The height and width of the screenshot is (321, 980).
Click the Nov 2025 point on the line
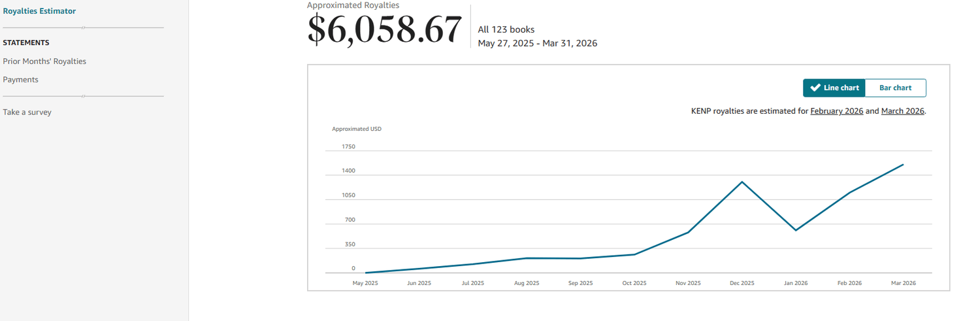688,232
